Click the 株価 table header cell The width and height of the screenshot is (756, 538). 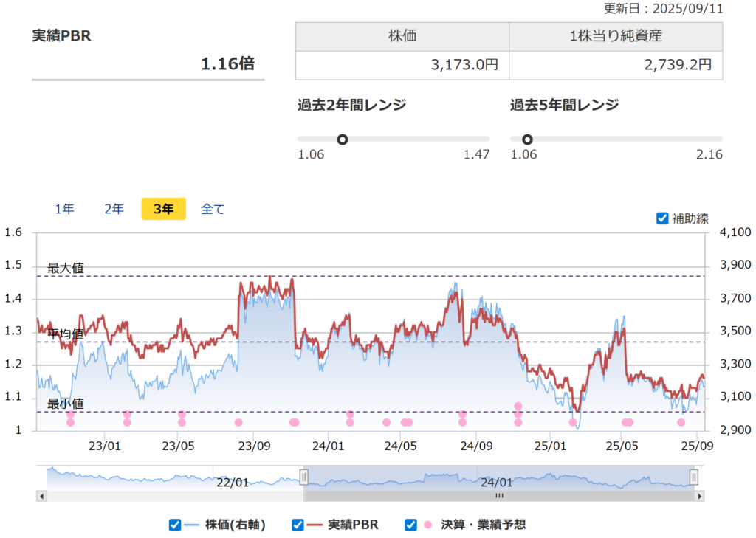(402, 36)
